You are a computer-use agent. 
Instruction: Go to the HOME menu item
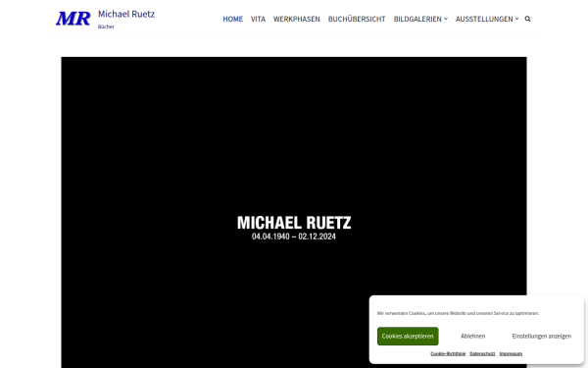233,19
